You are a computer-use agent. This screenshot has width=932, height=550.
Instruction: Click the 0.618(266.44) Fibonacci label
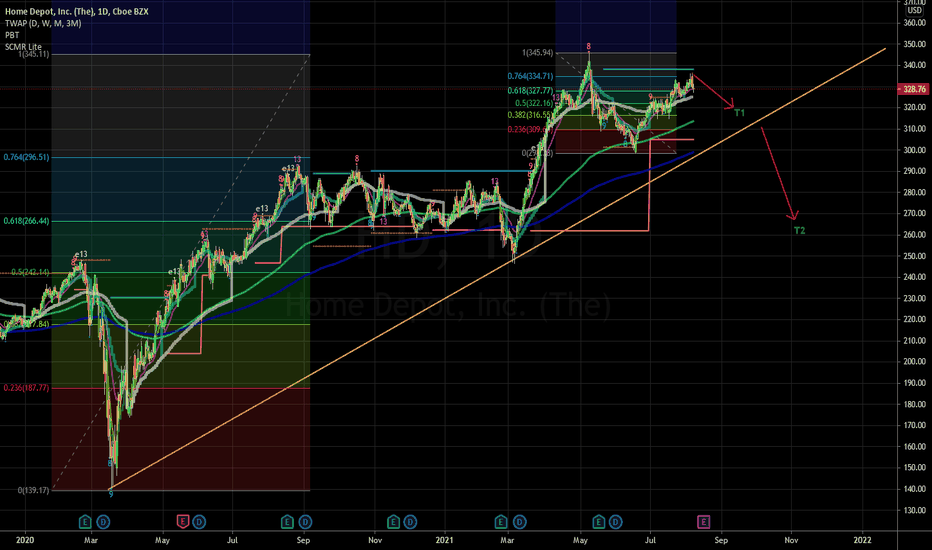(x=26, y=221)
